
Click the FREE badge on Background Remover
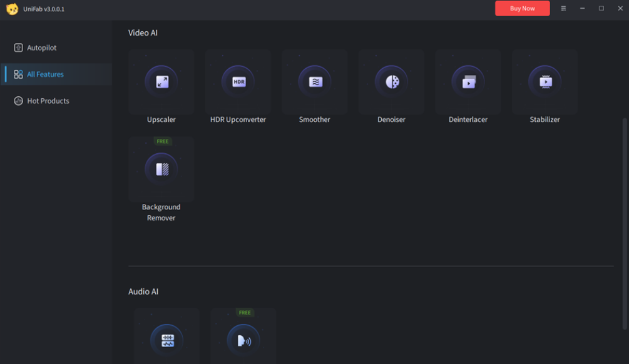(163, 141)
